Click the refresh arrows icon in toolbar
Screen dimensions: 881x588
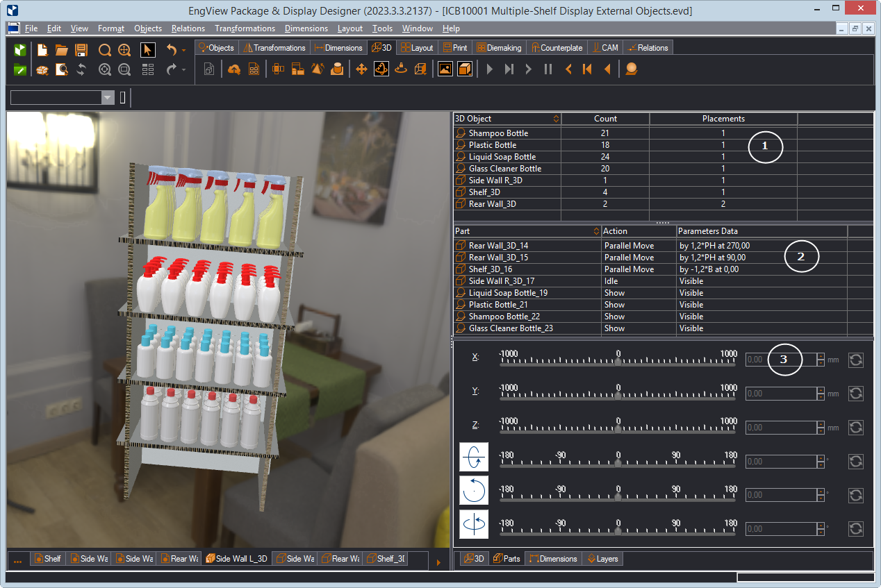81,69
